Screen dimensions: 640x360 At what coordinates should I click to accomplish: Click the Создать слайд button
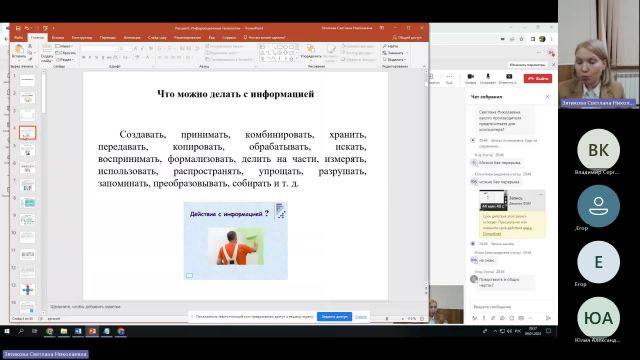pyautogui.click(x=47, y=53)
